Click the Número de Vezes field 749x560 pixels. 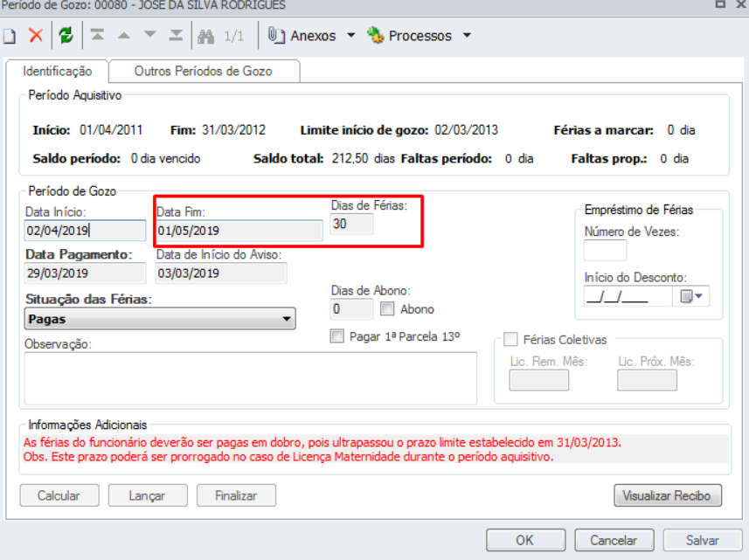pos(605,250)
